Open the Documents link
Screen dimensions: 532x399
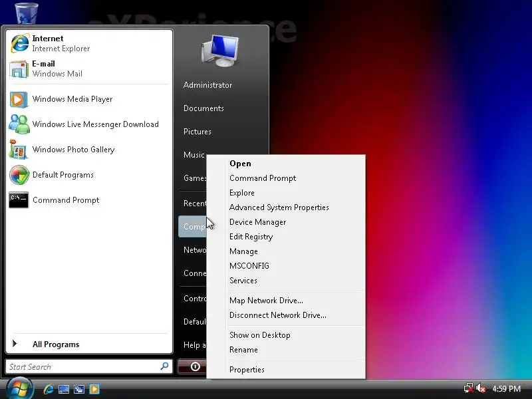tap(203, 108)
